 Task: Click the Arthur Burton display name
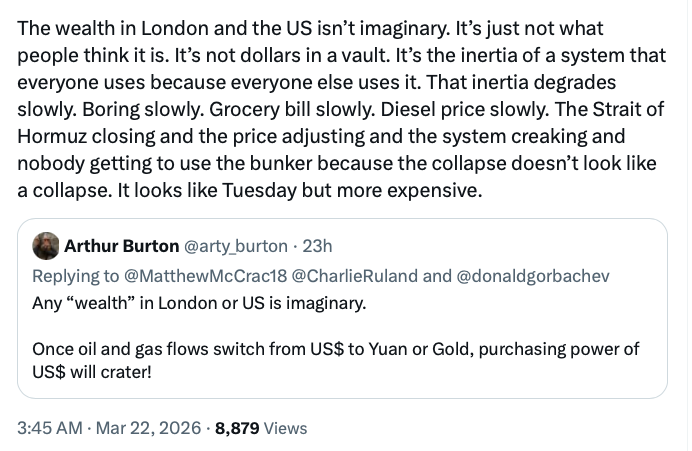click(x=112, y=246)
